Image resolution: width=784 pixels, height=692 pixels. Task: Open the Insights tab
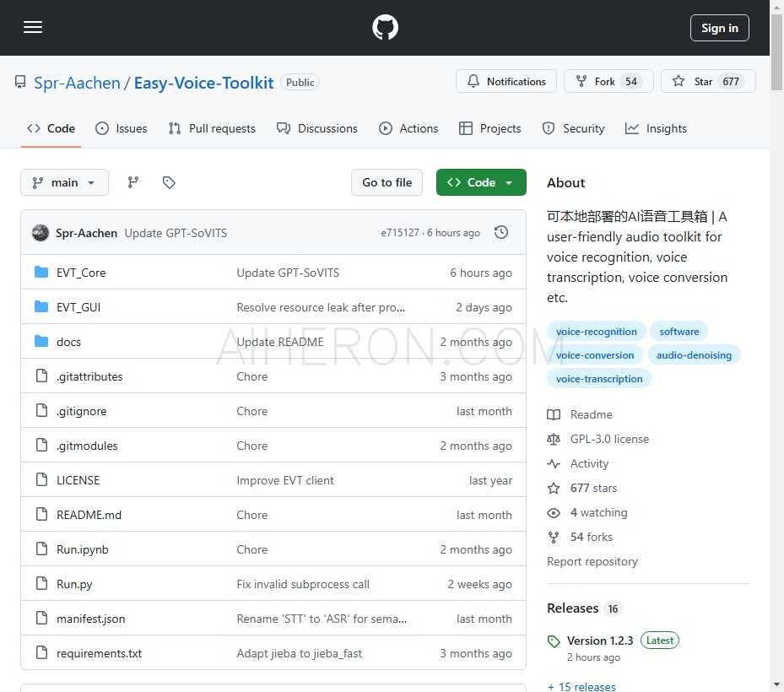pos(656,128)
